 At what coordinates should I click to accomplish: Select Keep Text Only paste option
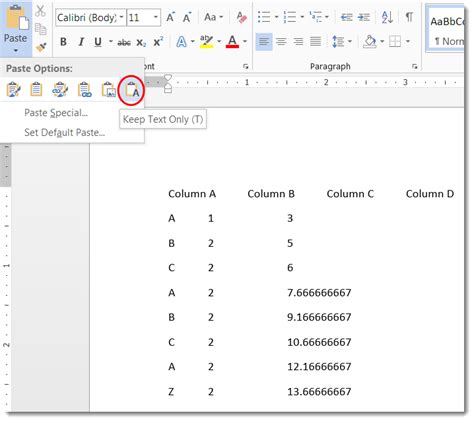132,90
